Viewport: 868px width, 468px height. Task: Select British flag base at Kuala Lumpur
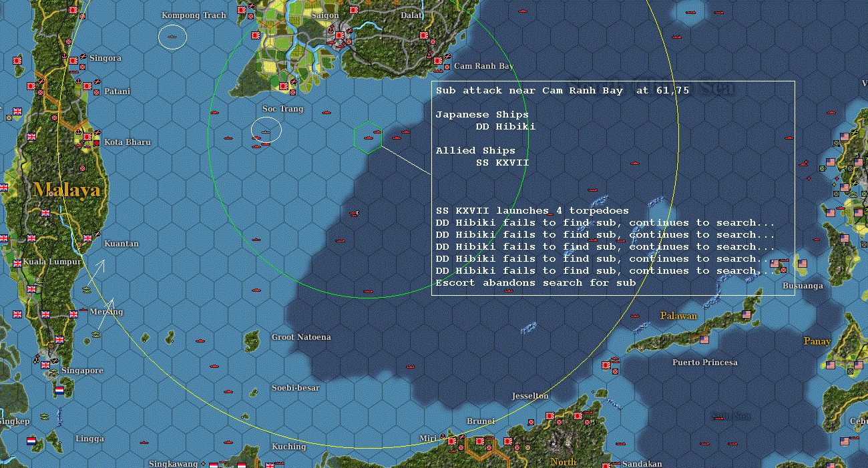point(17,263)
